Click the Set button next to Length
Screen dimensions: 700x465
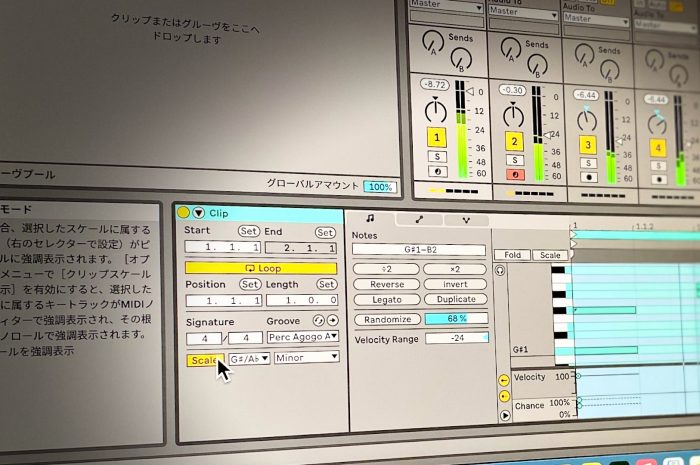tap(327, 284)
